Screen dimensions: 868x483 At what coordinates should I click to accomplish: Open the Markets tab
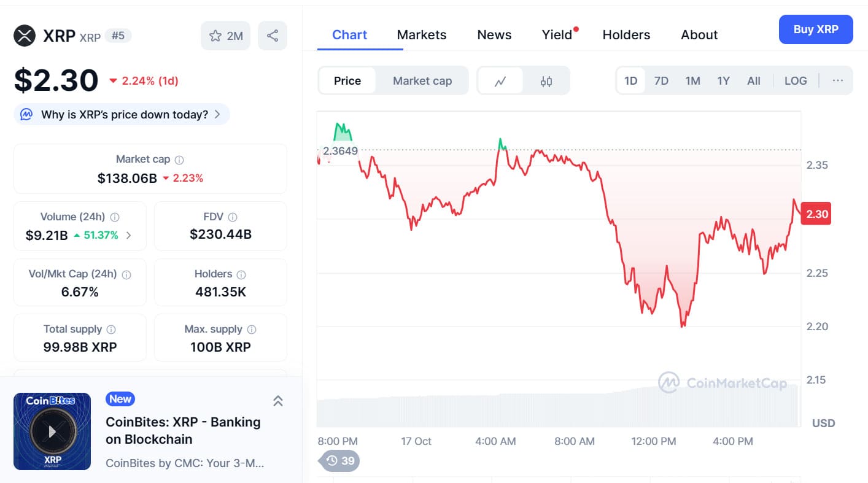pos(422,35)
